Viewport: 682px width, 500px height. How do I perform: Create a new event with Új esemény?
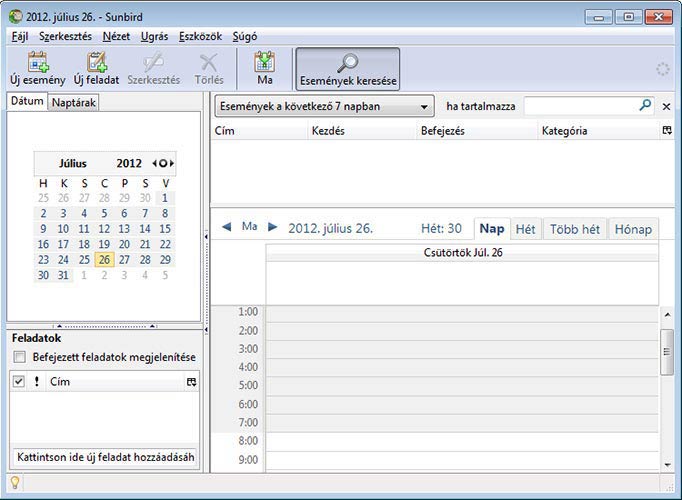point(38,69)
